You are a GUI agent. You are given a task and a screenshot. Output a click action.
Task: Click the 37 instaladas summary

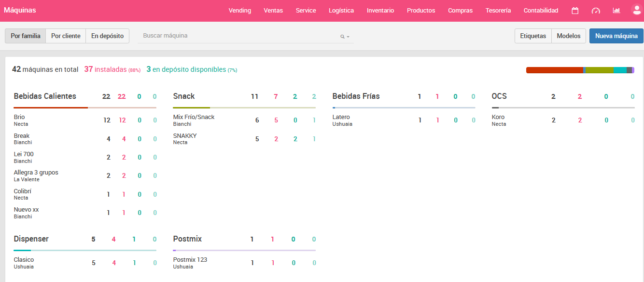click(x=112, y=69)
